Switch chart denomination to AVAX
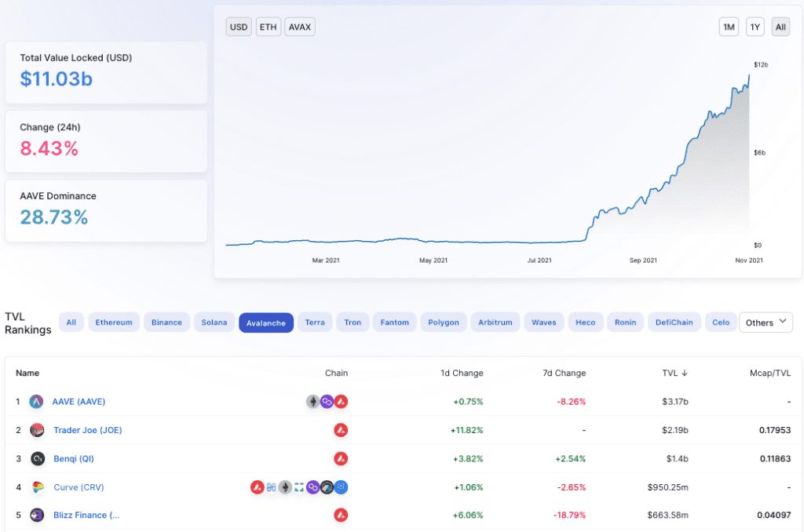This screenshot has width=804, height=532. (x=299, y=27)
